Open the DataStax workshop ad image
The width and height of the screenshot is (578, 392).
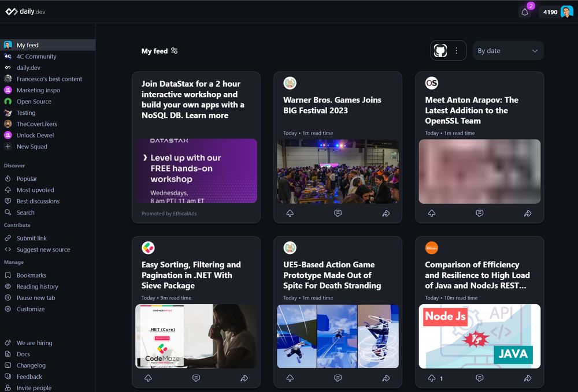(x=196, y=171)
